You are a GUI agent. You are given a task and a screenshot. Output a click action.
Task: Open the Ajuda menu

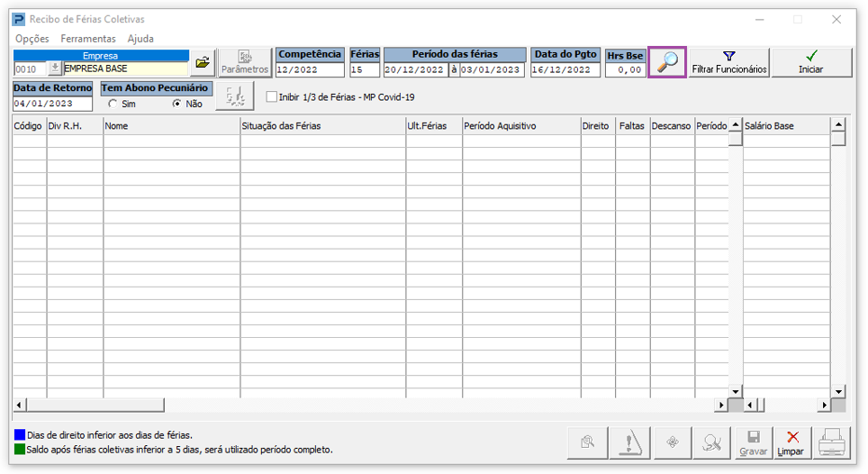(140, 39)
